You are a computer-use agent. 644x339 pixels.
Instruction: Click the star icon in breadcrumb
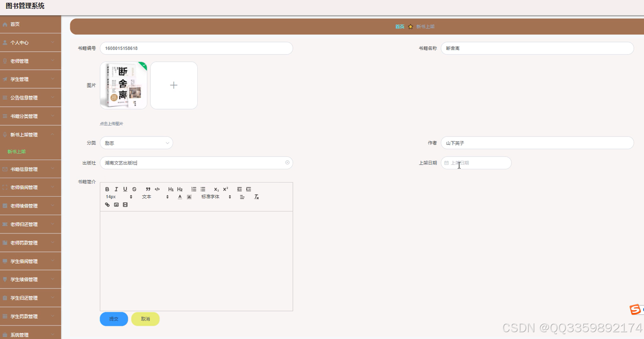[410, 27]
